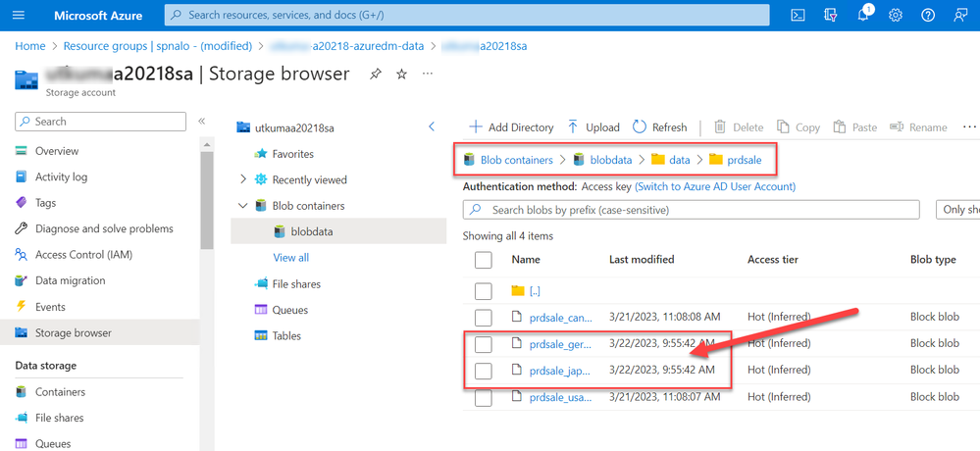Screen dimensions: 980x451
Task: Click the Delete toolbar button
Action: tap(738, 127)
